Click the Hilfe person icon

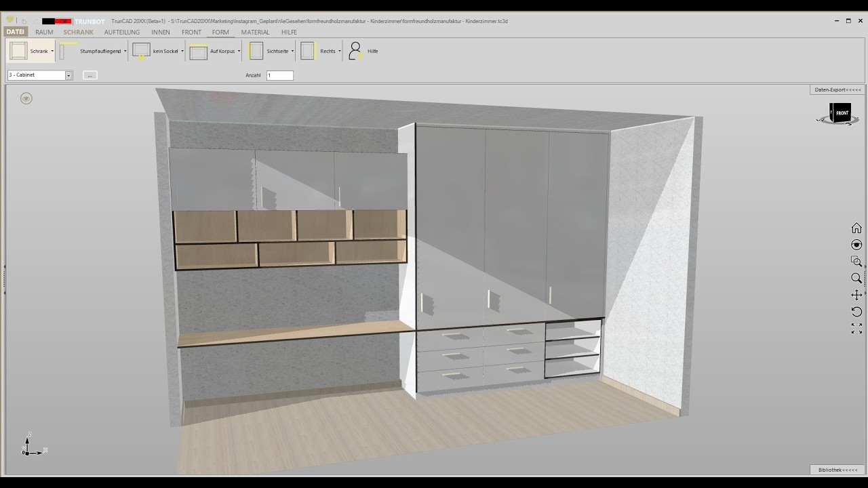[355, 51]
